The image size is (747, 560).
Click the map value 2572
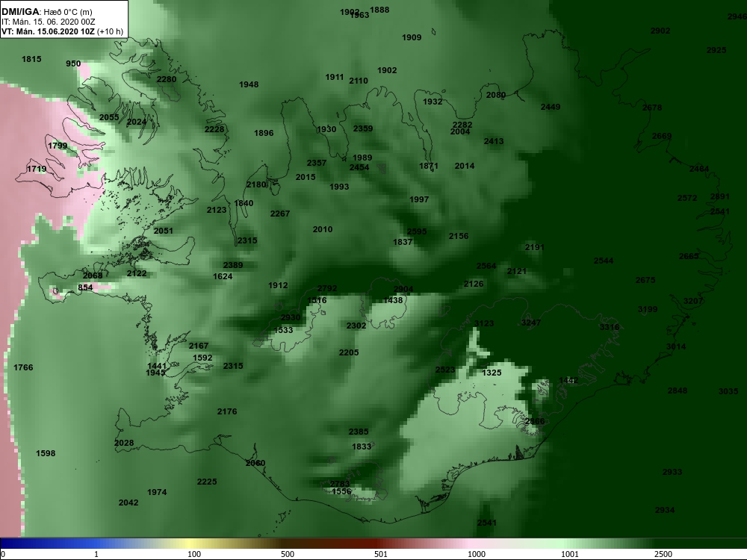[x=687, y=198]
